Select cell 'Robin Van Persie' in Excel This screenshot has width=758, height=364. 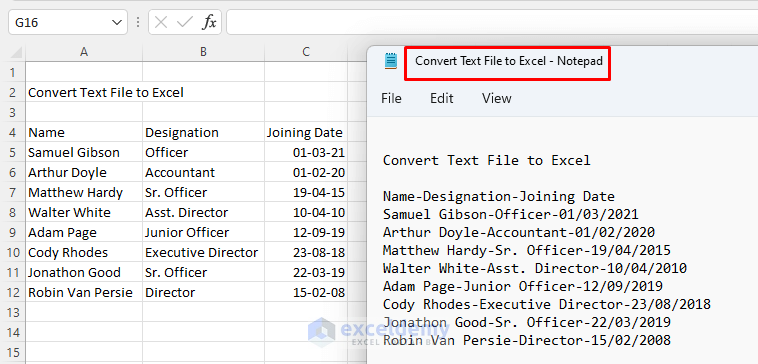tap(84, 292)
